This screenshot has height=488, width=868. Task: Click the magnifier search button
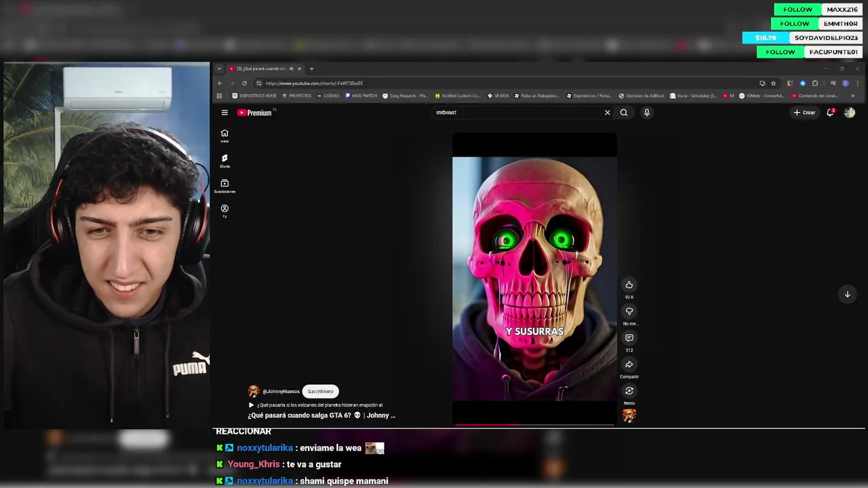pos(624,113)
